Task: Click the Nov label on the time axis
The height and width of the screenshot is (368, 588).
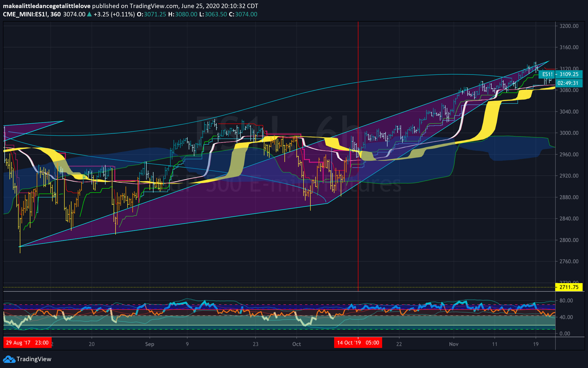Action: tap(454, 344)
